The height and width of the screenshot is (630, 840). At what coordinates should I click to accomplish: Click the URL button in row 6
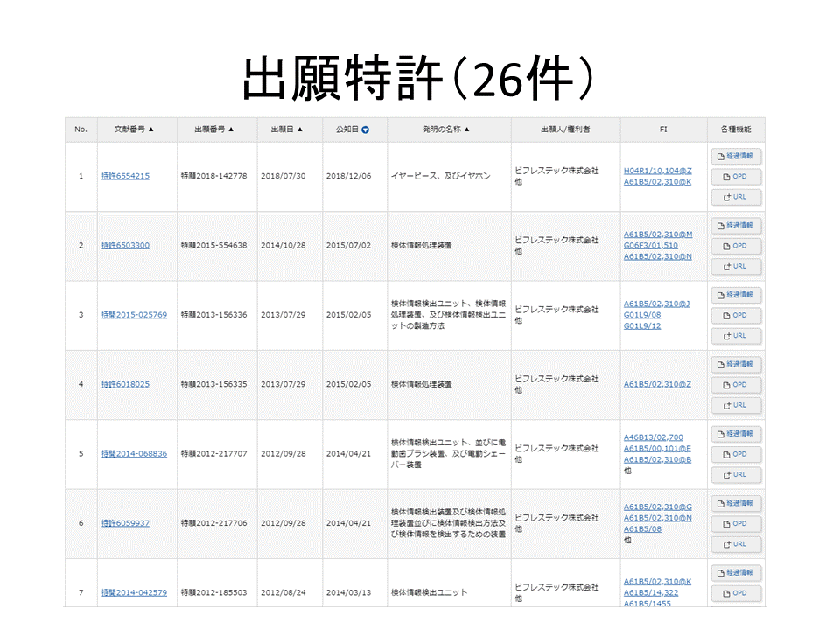click(x=735, y=544)
